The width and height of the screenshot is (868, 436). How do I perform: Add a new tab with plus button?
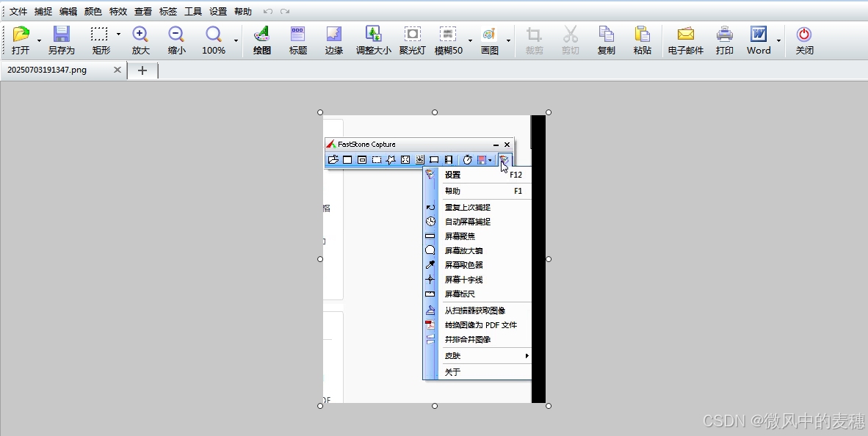pos(142,70)
